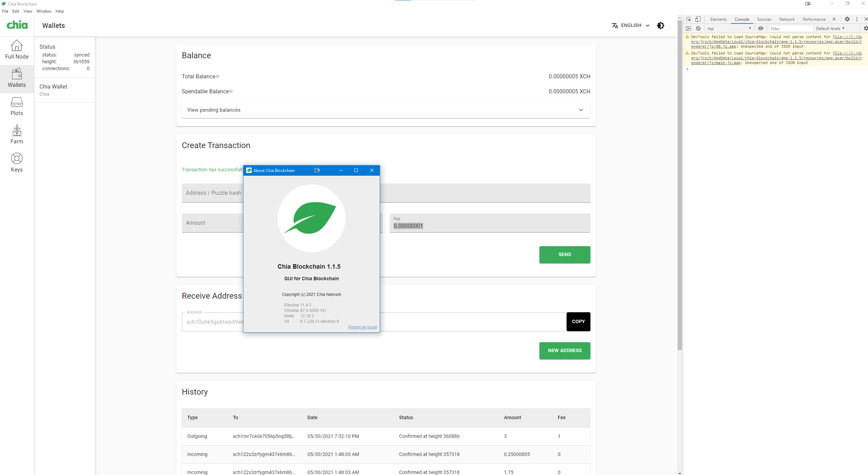This screenshot has height=475, width=868.
Task: Open top JavaScript context dropdown
Action: click(x=729, y=29)
